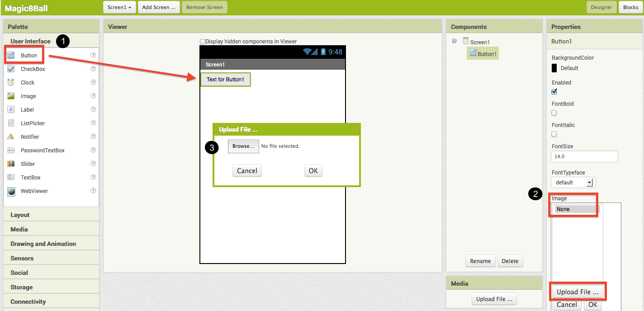Image resolution: width=644 pixels, height=311 pixels.
Task: Switch to the Designer view
Action: (x=601, y=7)
